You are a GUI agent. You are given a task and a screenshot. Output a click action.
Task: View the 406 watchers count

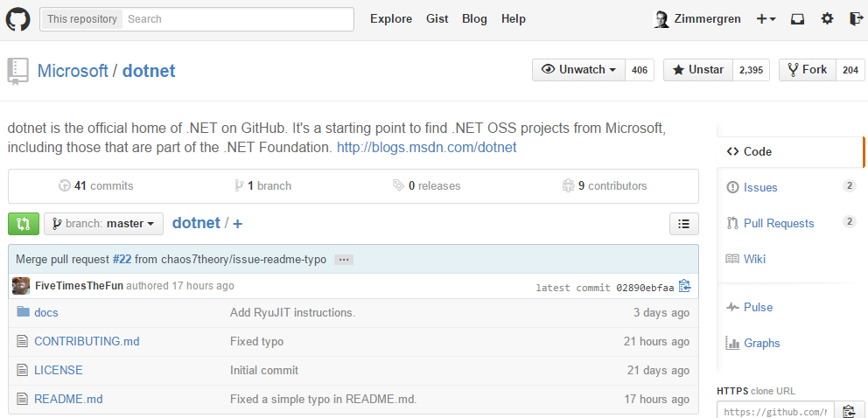pos(640,70)
